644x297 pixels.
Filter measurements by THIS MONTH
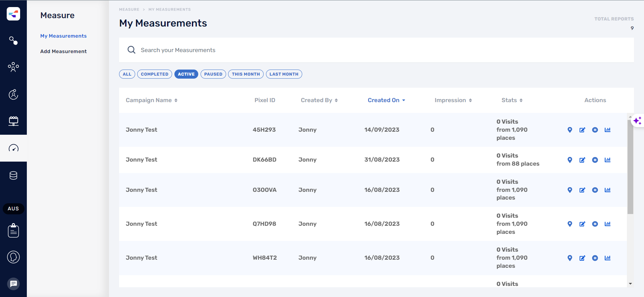coord(246,74)
